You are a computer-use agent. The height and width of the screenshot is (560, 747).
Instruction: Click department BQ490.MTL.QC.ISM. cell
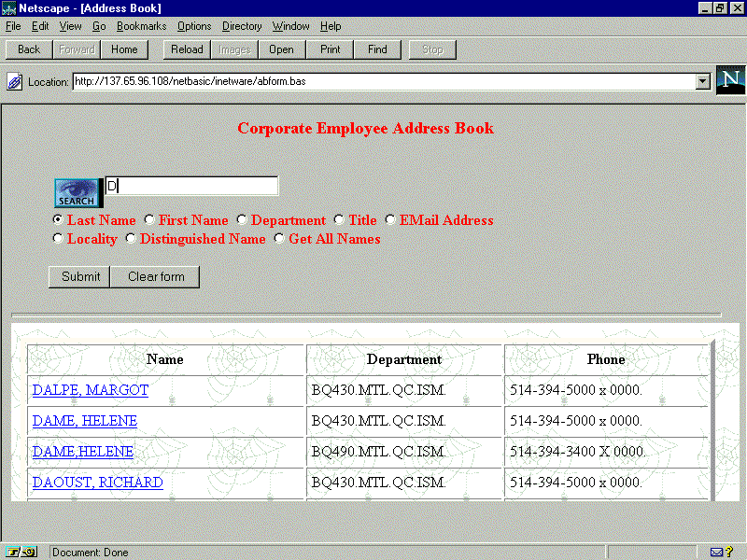click(x=404, y=452)
